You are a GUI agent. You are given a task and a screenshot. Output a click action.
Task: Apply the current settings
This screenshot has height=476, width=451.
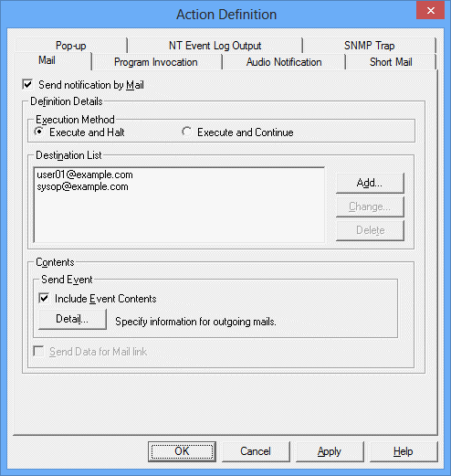click(x=330, y=451)
